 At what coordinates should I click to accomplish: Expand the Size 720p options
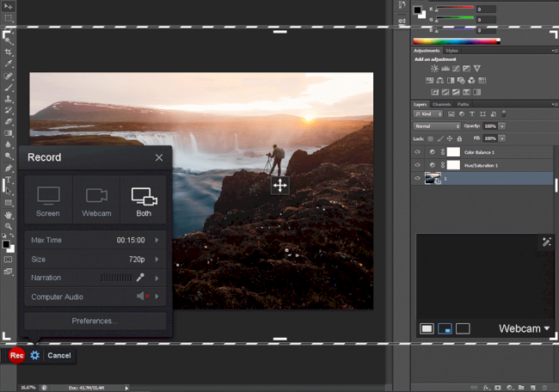(157, 259)
